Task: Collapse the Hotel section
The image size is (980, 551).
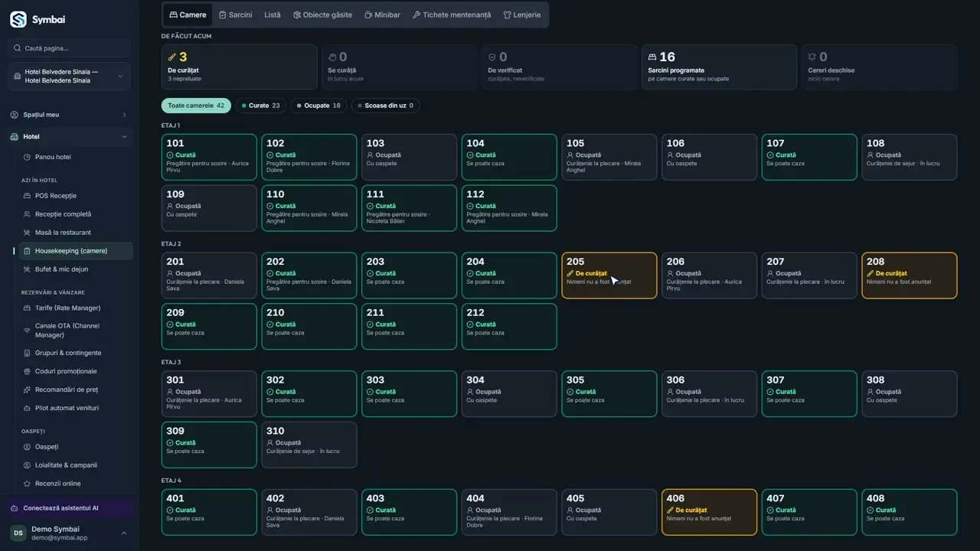Action: point(69,137)
